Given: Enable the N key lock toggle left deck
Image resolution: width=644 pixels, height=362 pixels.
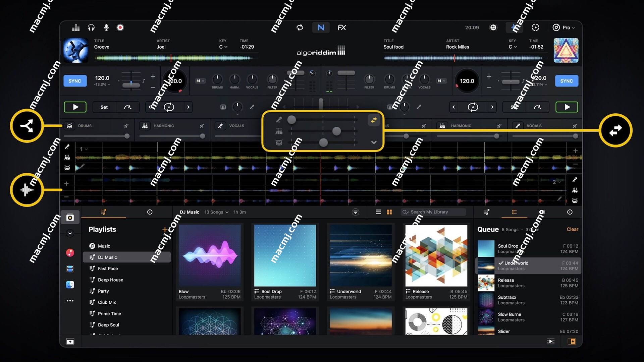Looking at the screenshot, I should pos(198,81).
